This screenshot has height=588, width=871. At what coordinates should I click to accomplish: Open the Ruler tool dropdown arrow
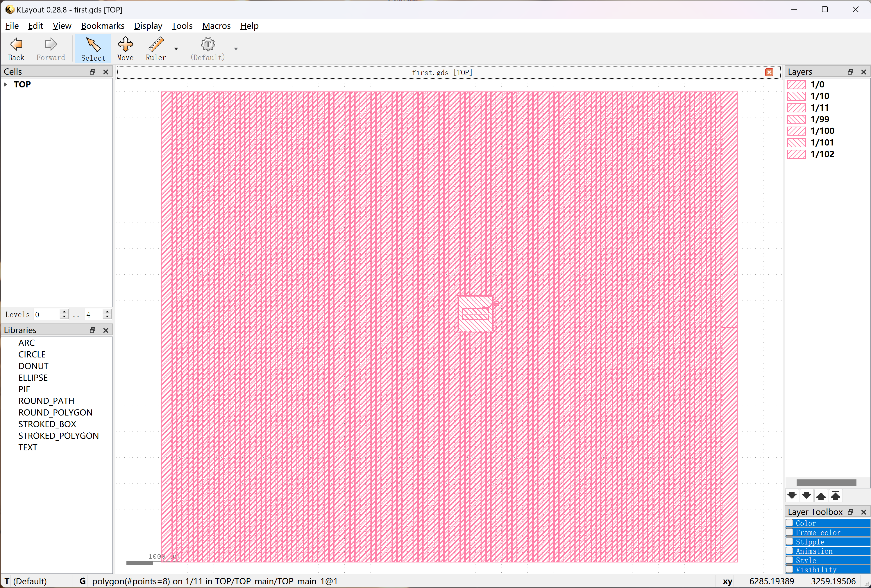pos(176,49)
